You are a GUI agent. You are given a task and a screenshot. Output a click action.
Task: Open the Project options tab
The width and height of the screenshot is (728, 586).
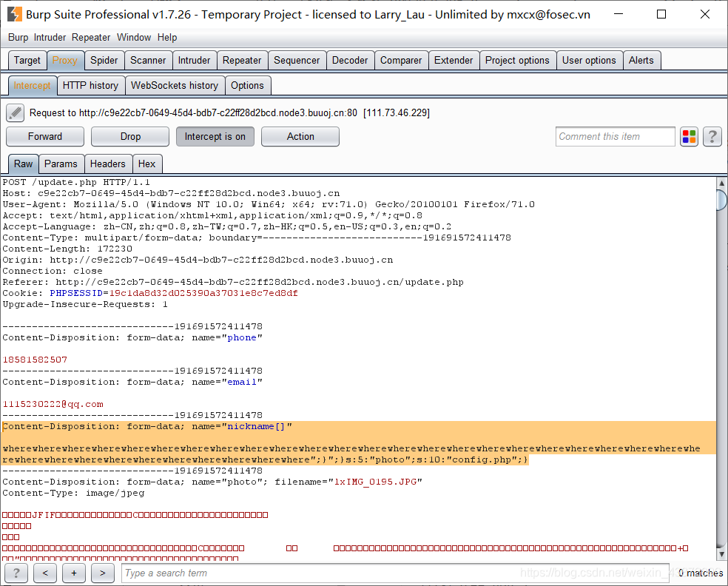click(517, 61)
